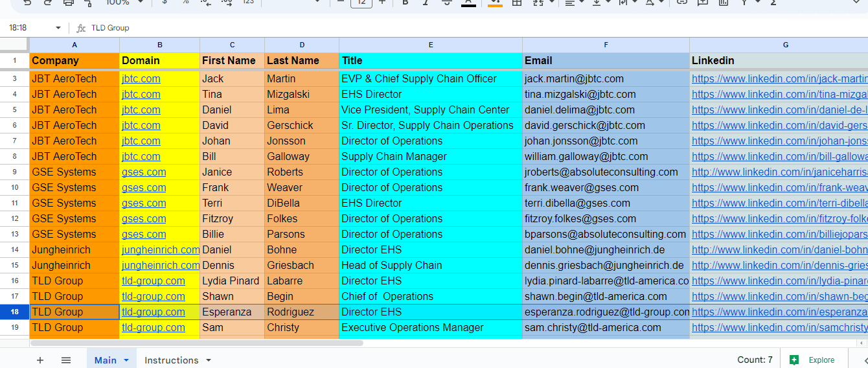Viewport: 868px width, 368px height.
Task: Toggle italic formatting
Action: tap(426, 3)
